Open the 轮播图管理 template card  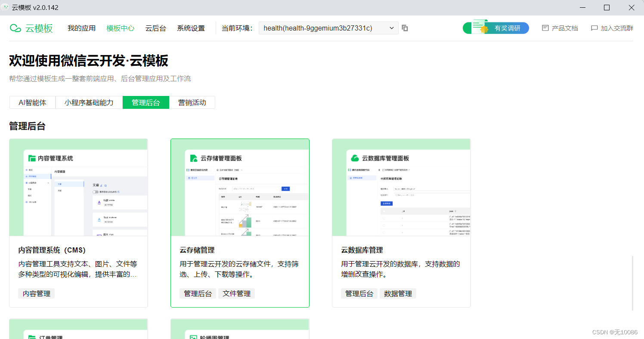pyautogui.click(x=240, y=329)
